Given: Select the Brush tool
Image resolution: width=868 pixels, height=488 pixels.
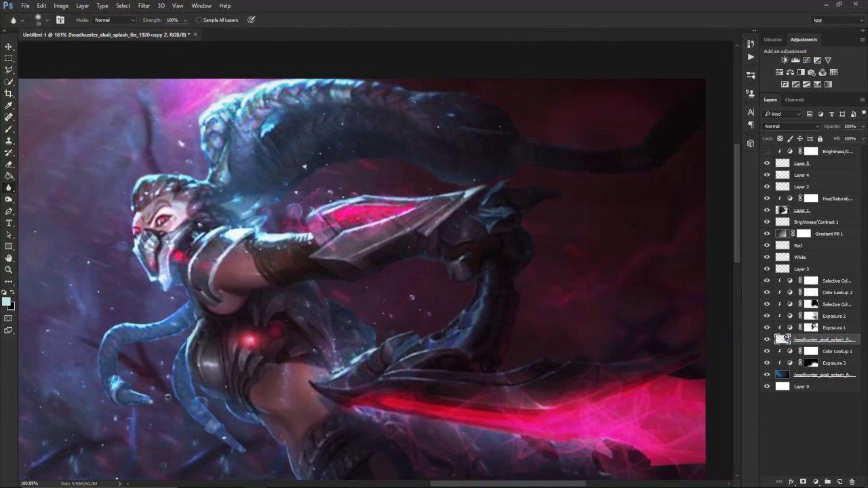Looking at the screenshot, I should (x=9, y=129).
